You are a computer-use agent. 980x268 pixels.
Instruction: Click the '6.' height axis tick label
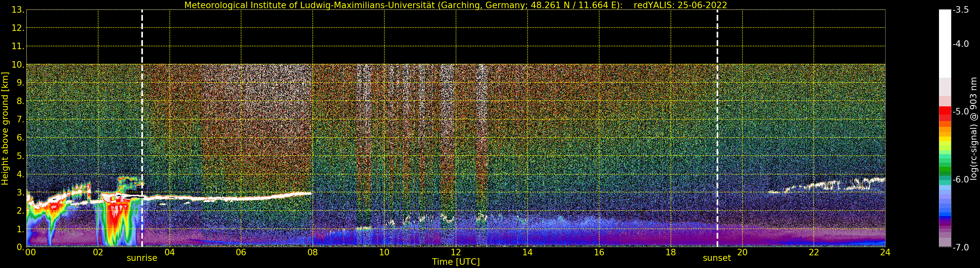tap(20, 138)
